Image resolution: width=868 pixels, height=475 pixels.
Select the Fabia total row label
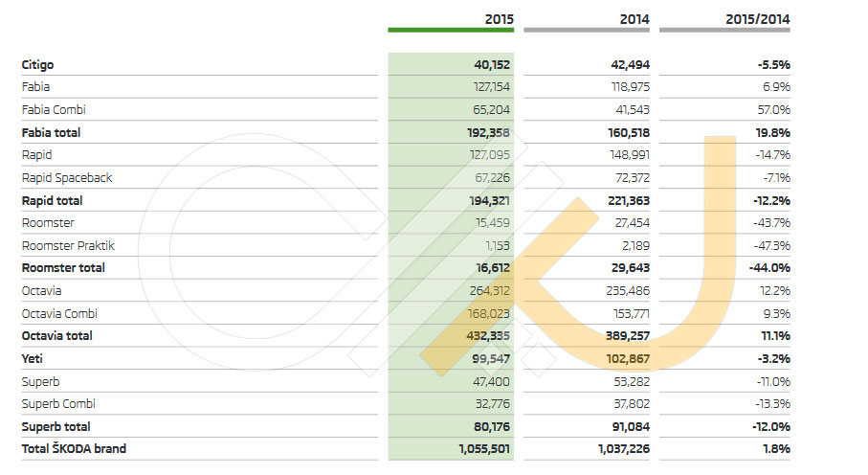click(x=51, y=132)
